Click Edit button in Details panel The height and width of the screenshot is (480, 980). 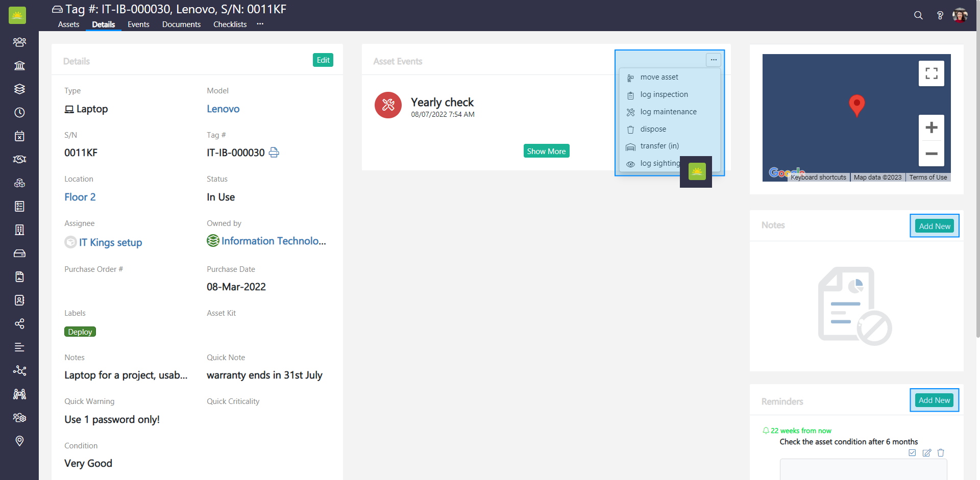(323, 60)
